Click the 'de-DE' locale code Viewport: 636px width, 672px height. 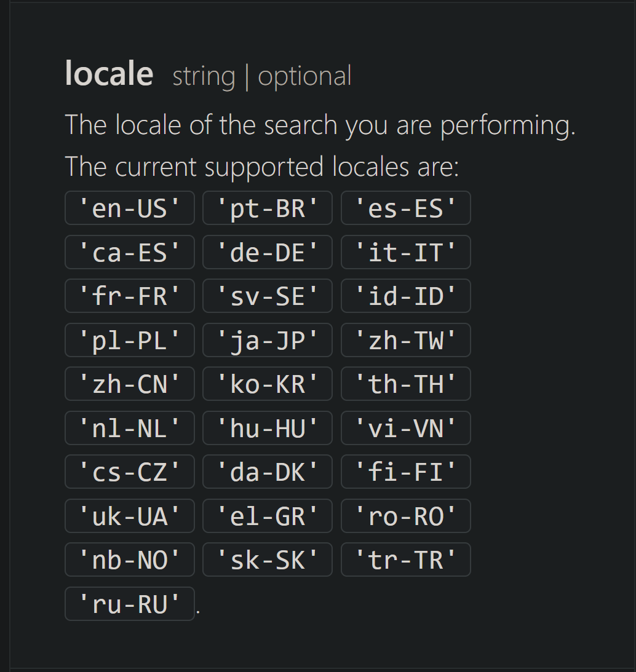(268, 252)
